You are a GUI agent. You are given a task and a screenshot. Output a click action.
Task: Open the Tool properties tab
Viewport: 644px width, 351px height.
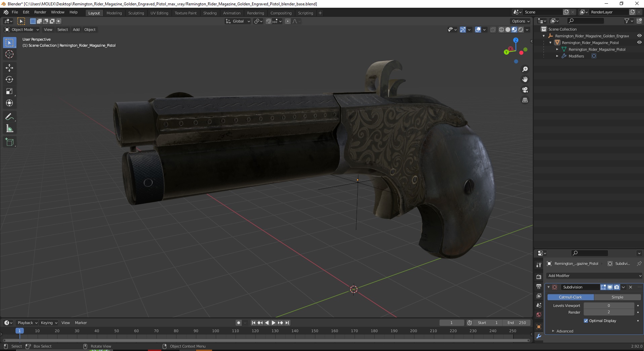539,265
